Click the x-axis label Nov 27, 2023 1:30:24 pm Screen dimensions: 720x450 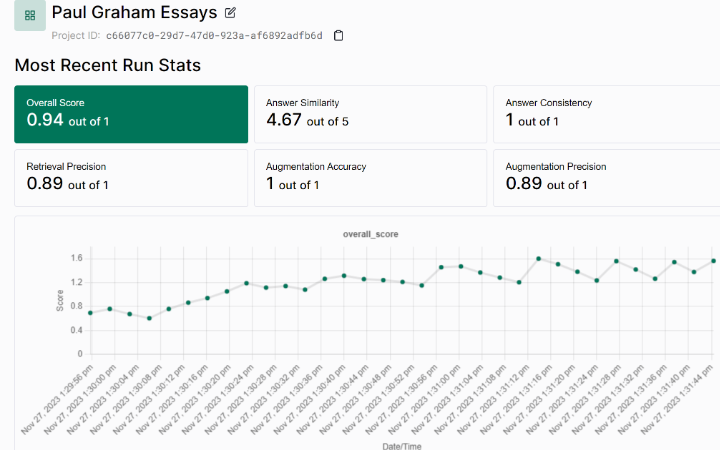pyautogui.click(x=218, y=399)
